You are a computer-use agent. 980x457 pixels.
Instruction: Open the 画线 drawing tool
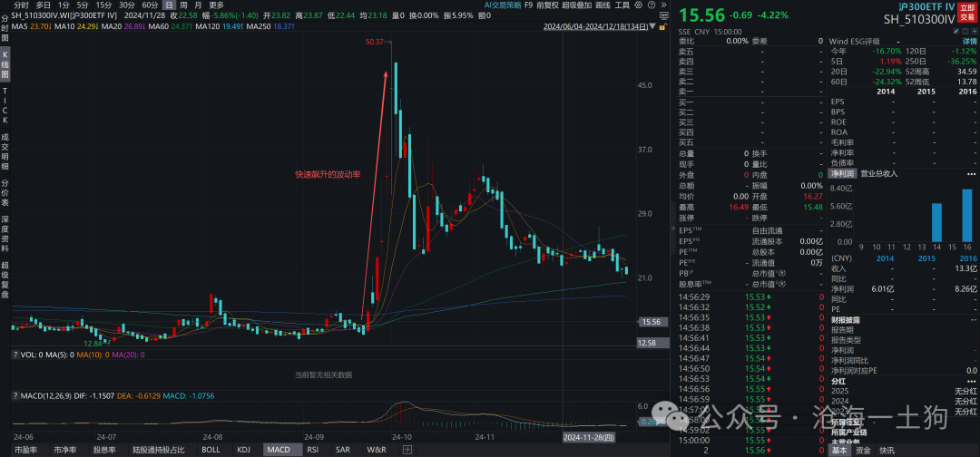(x=603, y=5)
